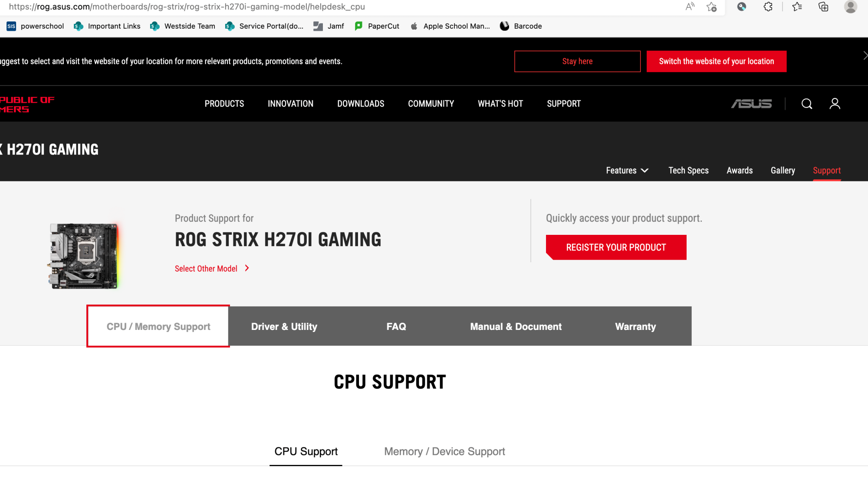Screen dimensions: 868x484
Task: Open the Favorites list icon
Action: [797, 7]
